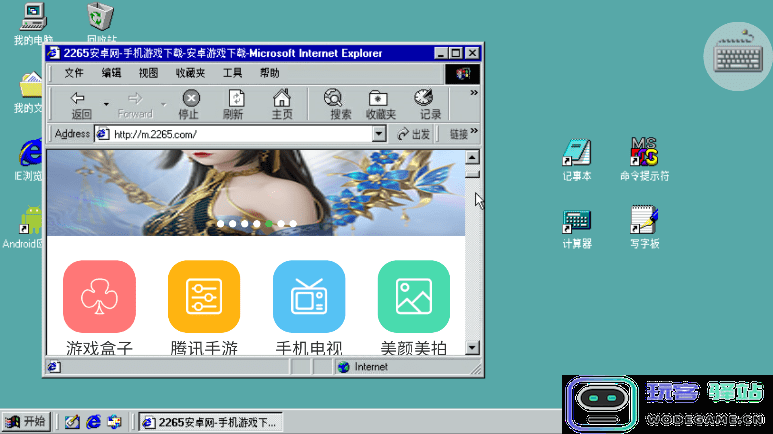Tap the 美颜美拍 green picture icon
This screenshot has height=434, width=773.
414,296
